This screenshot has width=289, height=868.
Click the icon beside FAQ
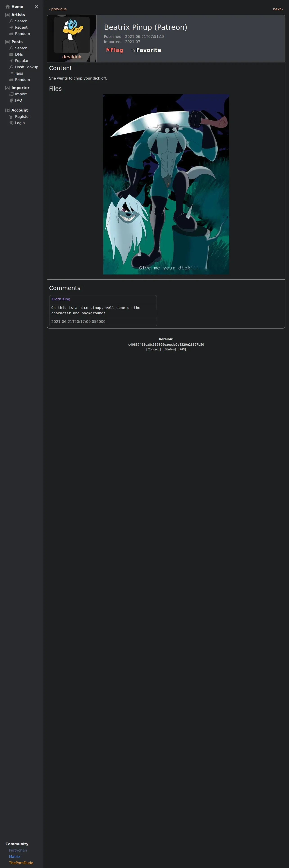coord(11,101)
